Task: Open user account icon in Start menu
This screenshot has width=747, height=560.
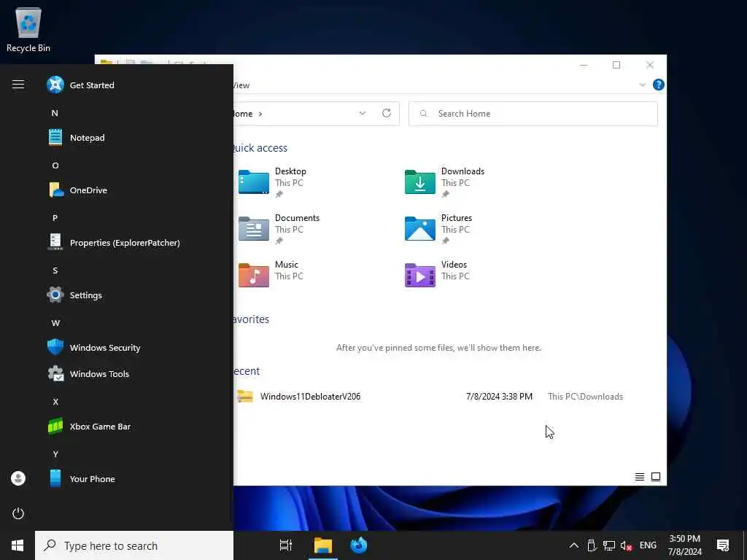Action: tap(18, 478)
